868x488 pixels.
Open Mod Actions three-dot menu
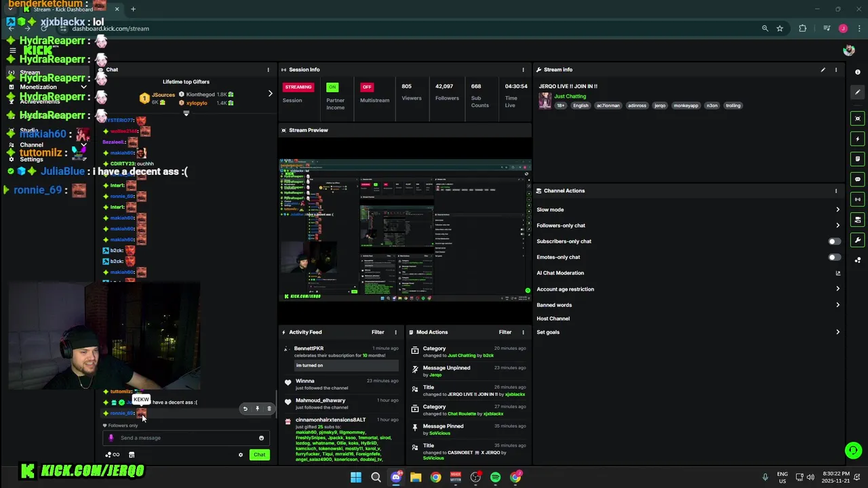pyautogui.click(x=523, y=332)
